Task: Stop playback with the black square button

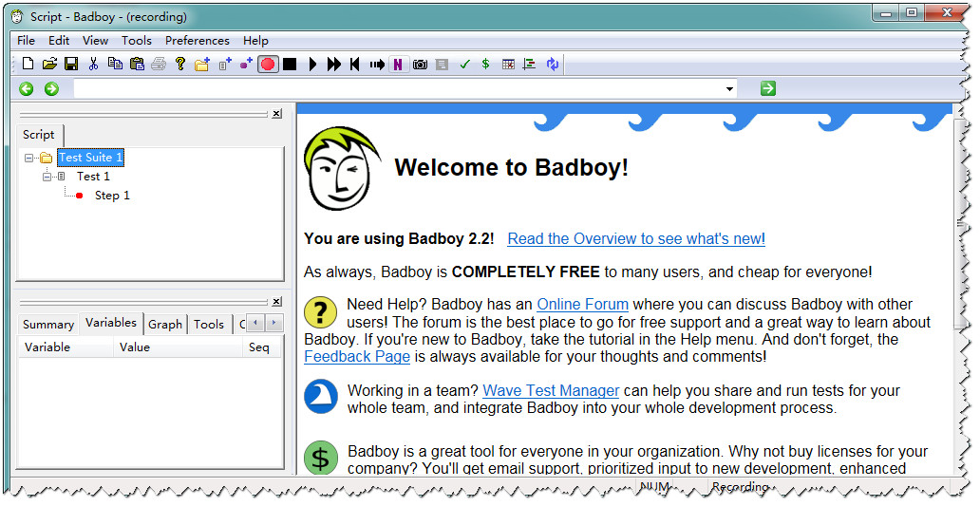Action: 290,64
